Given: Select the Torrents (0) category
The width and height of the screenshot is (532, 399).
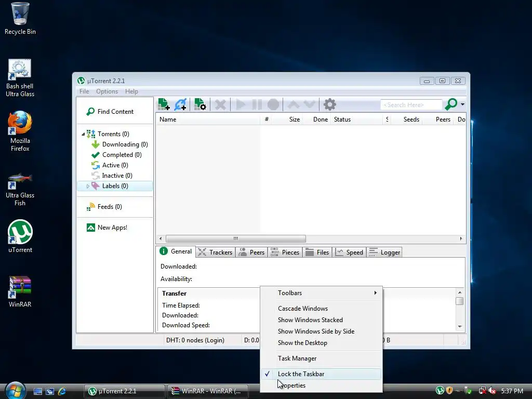Looking at the screenshot, I should pyautogui.click(x=113, y=134).
